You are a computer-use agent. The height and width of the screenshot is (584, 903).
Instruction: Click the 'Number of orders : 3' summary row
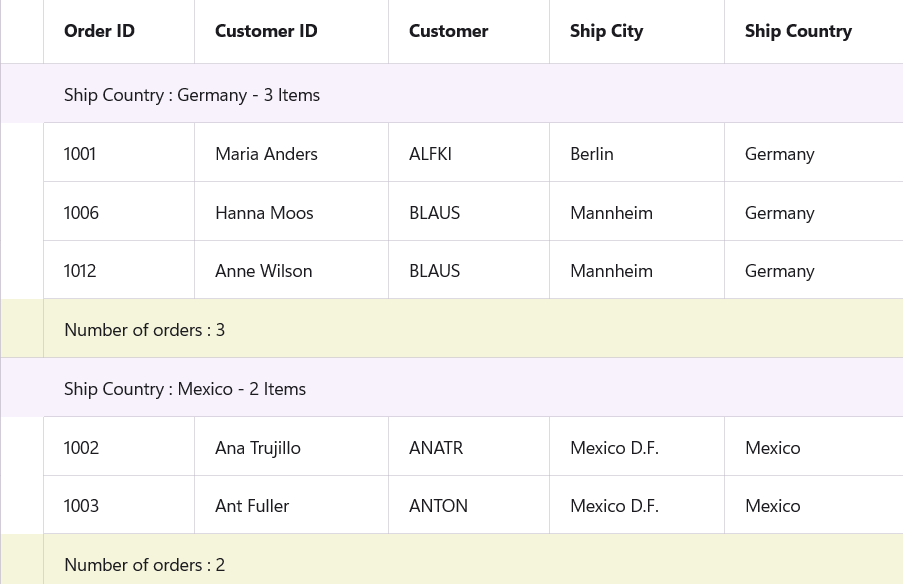pos(144,329)
